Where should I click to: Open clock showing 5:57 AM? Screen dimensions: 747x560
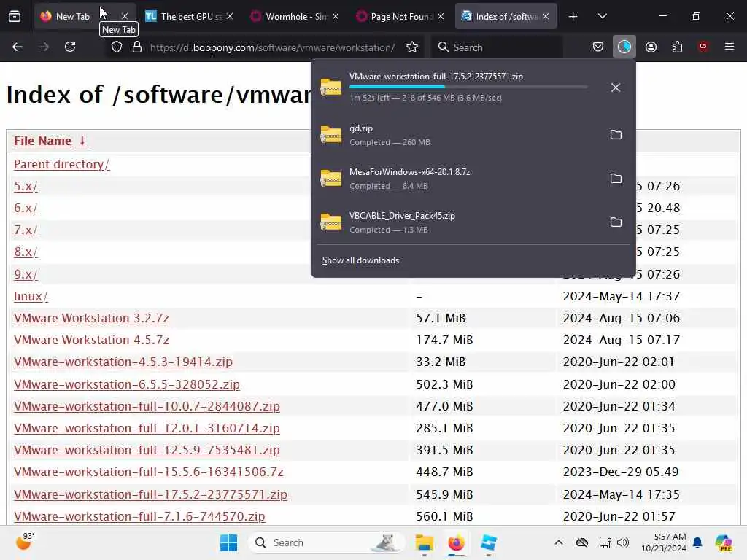(663, 542)
